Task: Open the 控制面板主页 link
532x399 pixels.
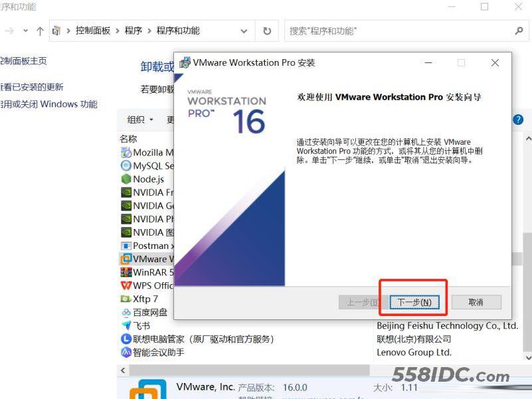Action: 23,61
